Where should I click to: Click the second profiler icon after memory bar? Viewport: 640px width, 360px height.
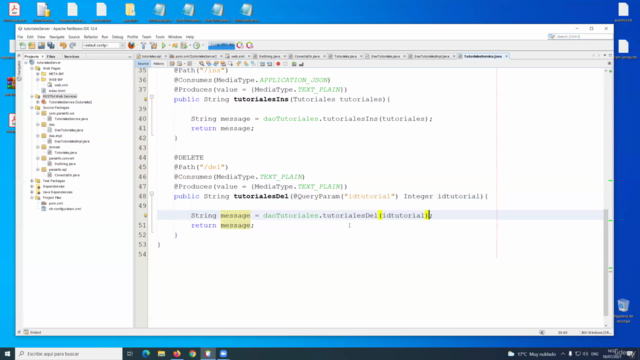pyautogui.click(x=249, y=45)
